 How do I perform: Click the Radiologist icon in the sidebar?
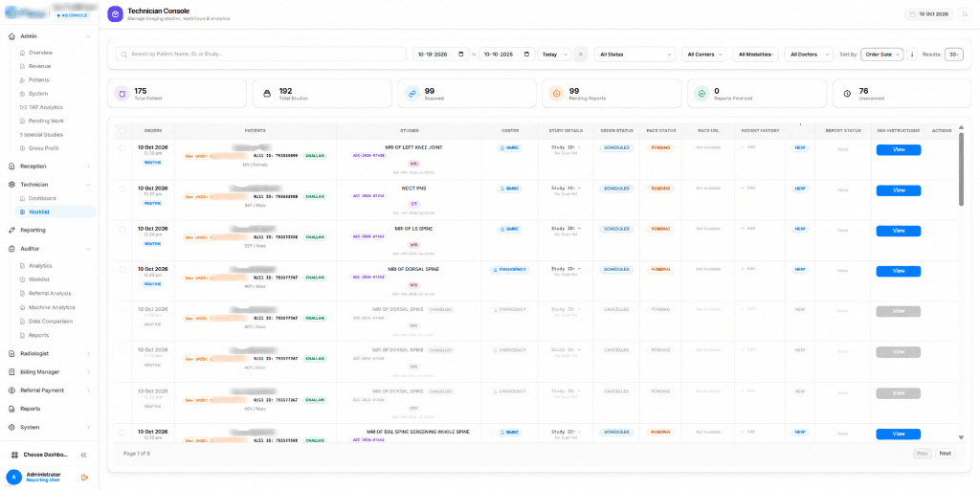click(11, 353)
